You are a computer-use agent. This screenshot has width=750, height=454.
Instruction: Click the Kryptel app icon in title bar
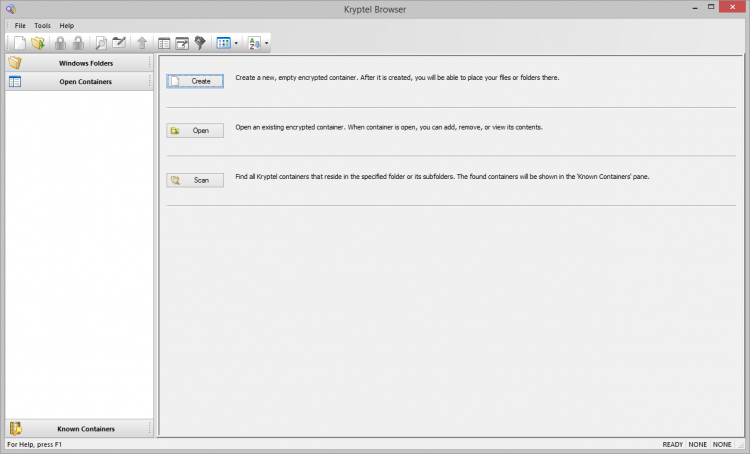(11, 9)
